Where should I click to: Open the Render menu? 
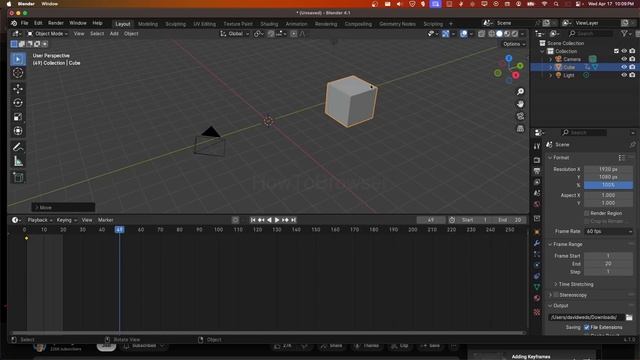56,23
